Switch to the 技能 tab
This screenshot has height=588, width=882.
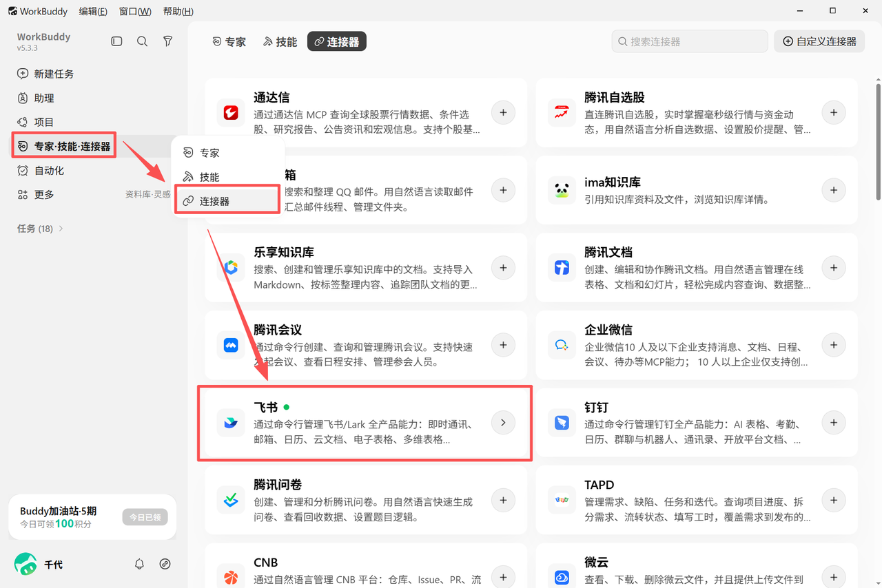pyautogui.click(x=280, y=41)
